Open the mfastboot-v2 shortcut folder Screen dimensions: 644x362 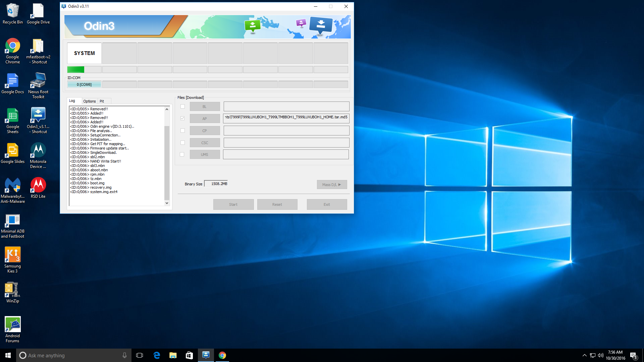[x=38, y=51]
